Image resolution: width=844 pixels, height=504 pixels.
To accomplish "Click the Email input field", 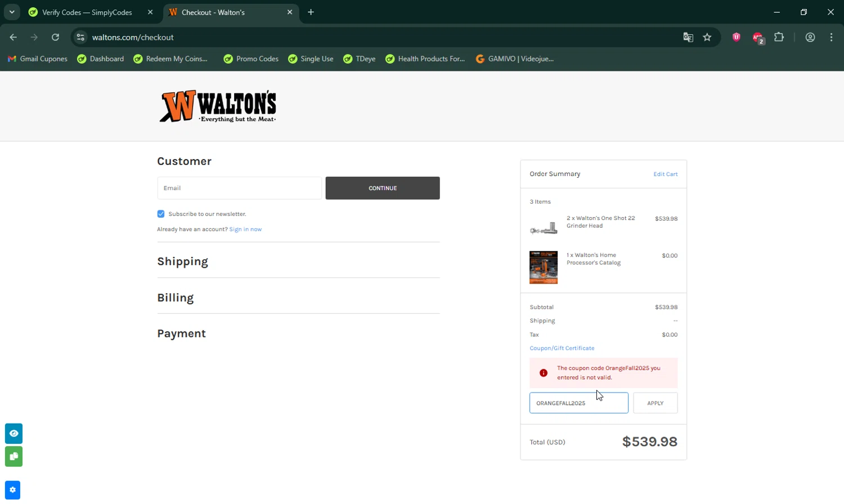I will (x=240, y=188).
